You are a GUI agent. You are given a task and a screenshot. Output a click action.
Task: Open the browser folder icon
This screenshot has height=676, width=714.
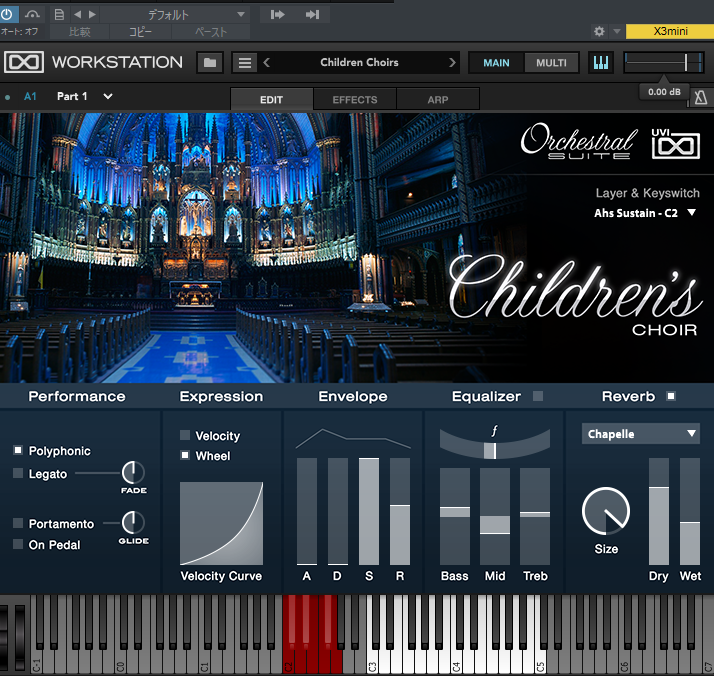(x=210, y=62)
